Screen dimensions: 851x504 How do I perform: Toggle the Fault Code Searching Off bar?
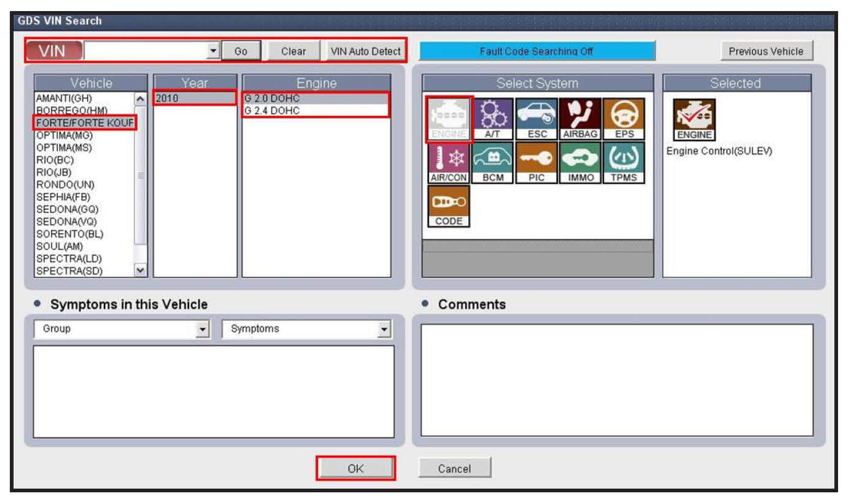coord(537,52)
